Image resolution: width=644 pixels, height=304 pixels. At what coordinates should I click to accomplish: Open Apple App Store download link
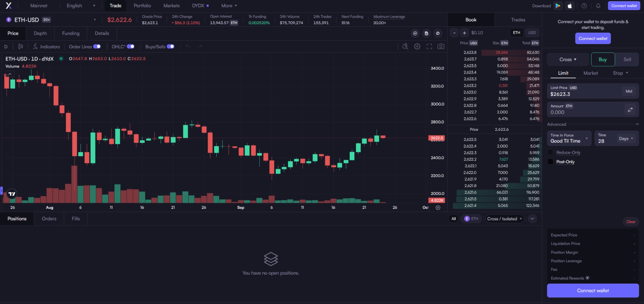[x=570, y=6]
